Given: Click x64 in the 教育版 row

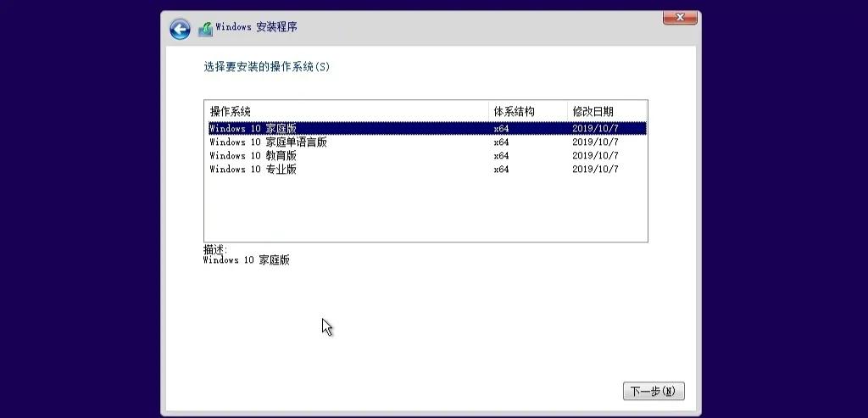Looking at the screenshot, I should 501,155.
